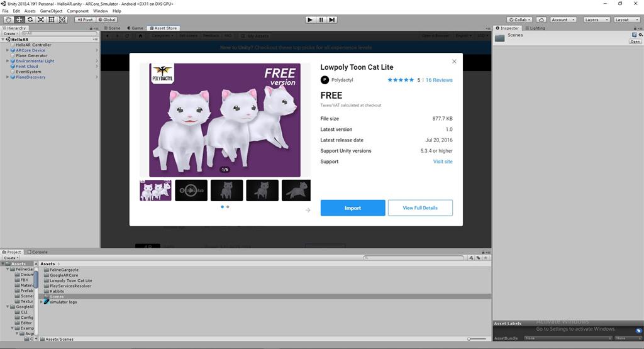The image size is (644, 349).
Task: Click the Visit site support link
Action: (443, 162)
